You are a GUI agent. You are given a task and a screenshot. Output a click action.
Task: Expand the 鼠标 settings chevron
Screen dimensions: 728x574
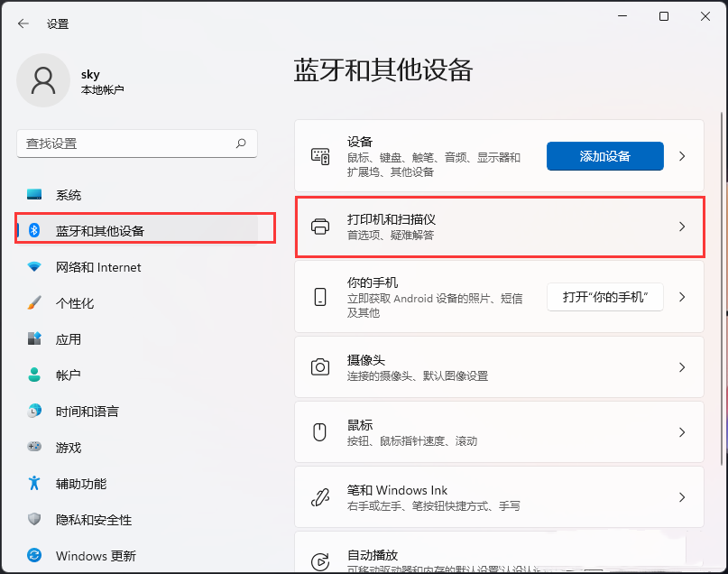pos(683,432)
